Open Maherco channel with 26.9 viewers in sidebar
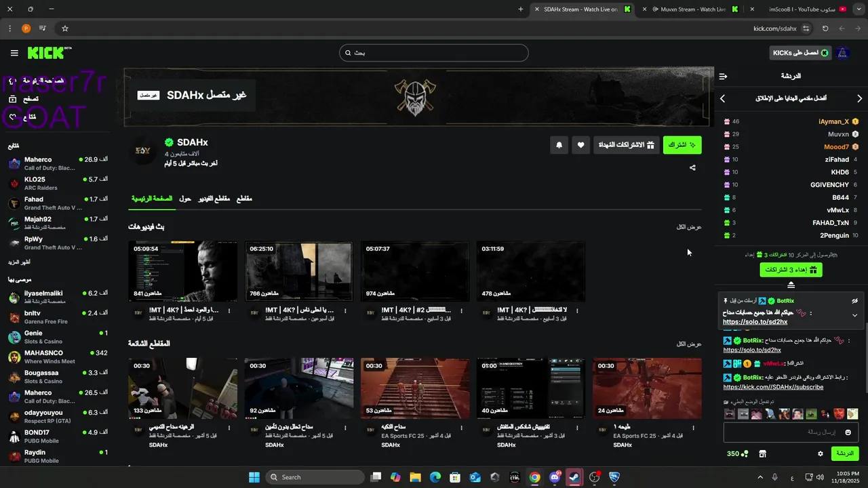Screen dimensions: 868x488 pyautogui.click(x=56, y=163)
